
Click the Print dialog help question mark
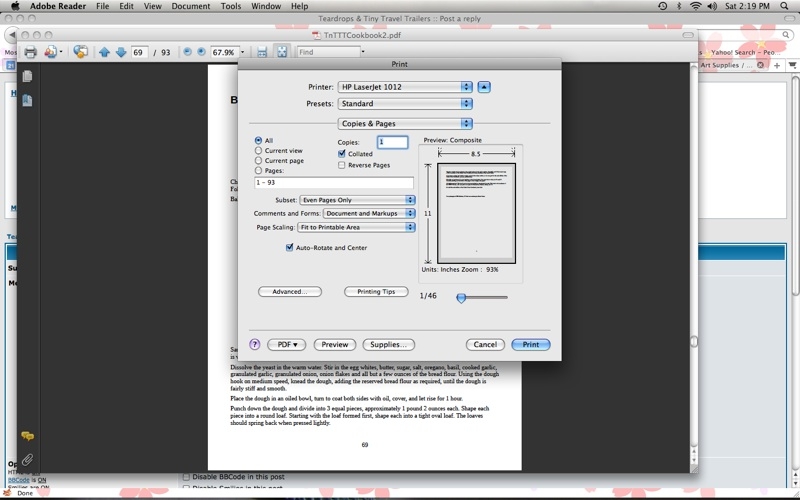pyautogui.click(x=255, y=344)
